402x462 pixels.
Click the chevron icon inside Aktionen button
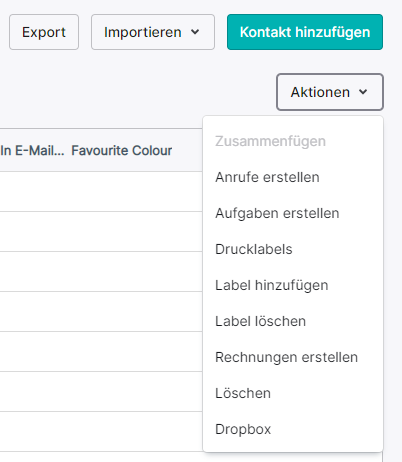click(x=363, y=92)
